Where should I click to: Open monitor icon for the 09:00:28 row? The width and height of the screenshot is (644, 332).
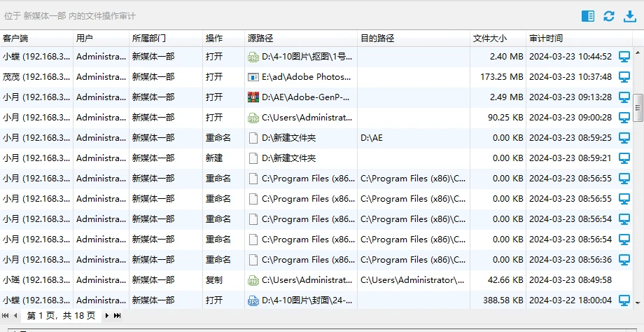[x=624, y=118]
